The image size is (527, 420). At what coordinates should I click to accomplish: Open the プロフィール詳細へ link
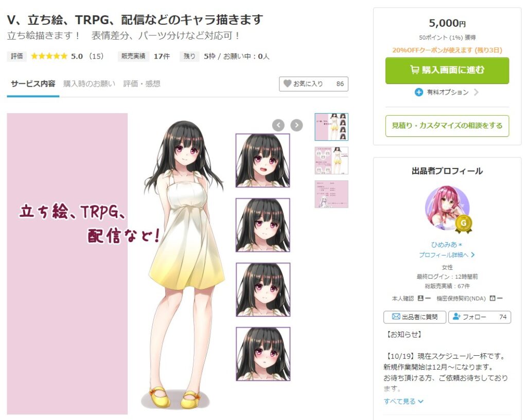point(447,255)
